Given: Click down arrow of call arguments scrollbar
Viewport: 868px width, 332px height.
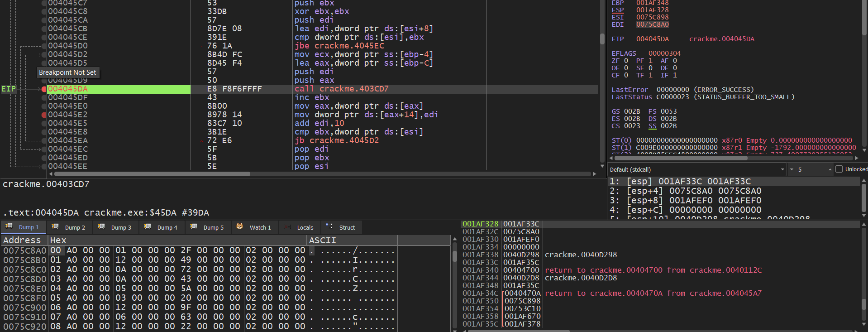Looking at the screenshot, I should (x=864, y=216).
